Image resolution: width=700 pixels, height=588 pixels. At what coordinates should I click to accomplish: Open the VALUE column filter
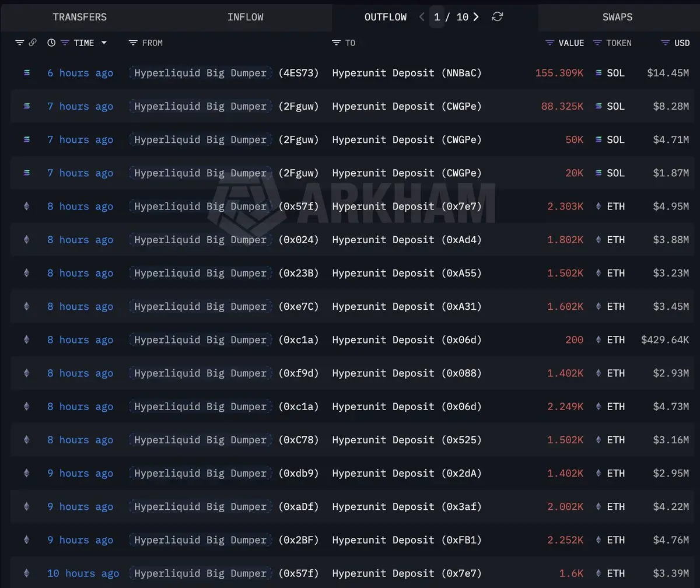pos(549,43)
